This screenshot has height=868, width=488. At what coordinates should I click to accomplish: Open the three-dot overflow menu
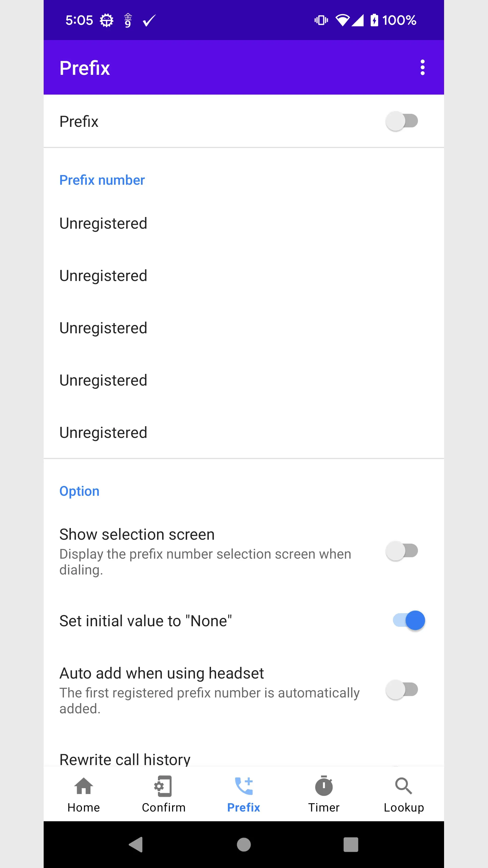[422, 68]
